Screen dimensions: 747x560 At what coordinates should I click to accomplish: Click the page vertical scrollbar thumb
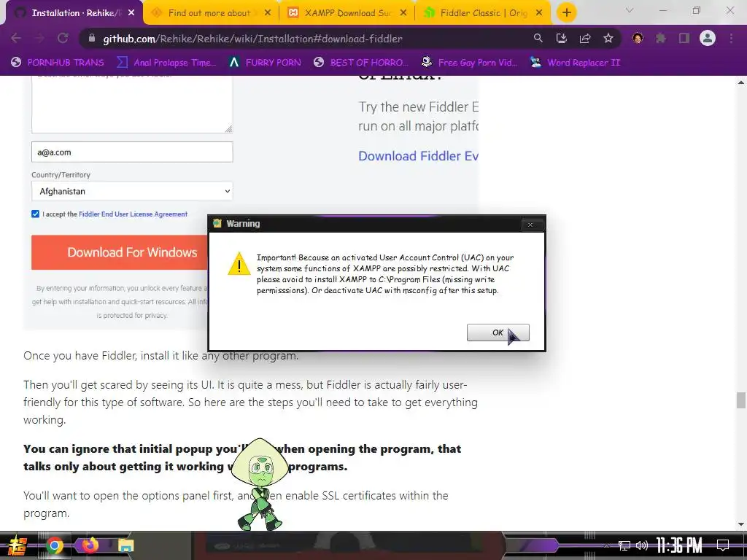point(741,400)
